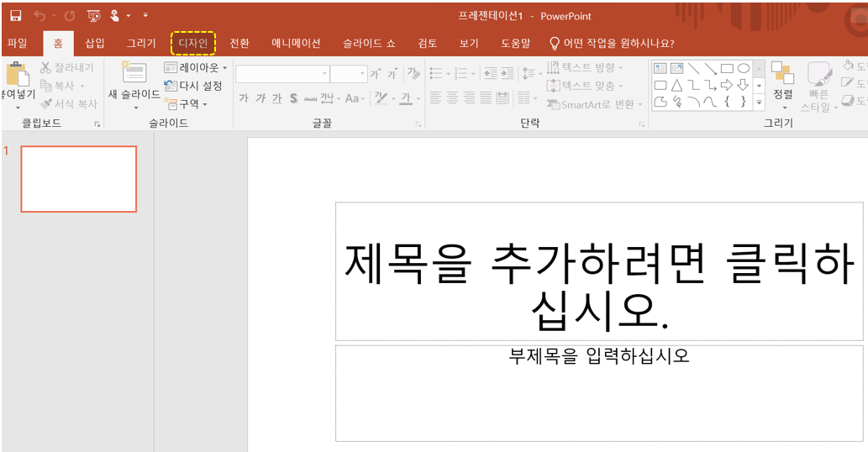Open the 레이아웃 layout dropdown
The image size is (868, 452).
[x=196, y=67]
